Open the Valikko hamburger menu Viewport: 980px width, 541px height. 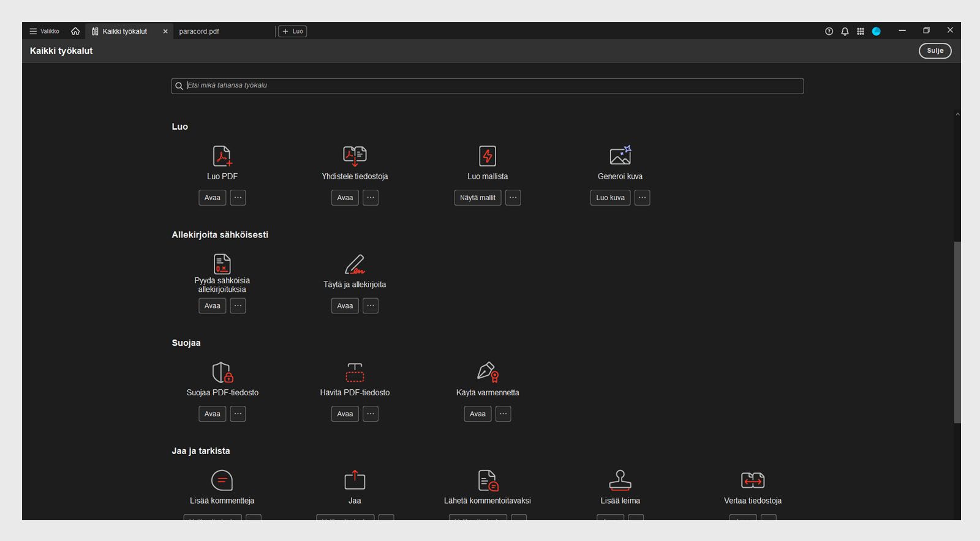point(45,31)
